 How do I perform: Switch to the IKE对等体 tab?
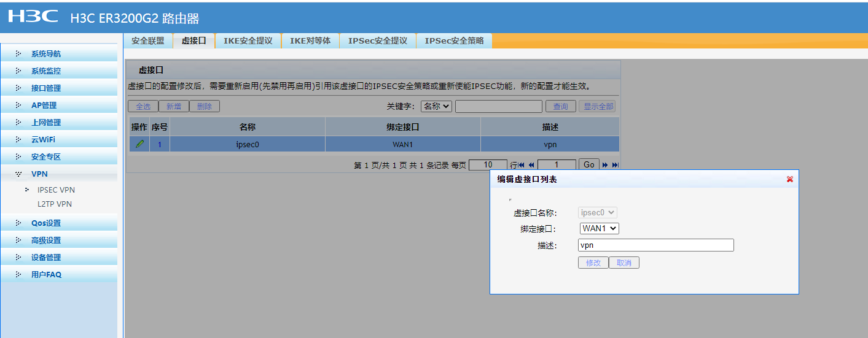310,41
